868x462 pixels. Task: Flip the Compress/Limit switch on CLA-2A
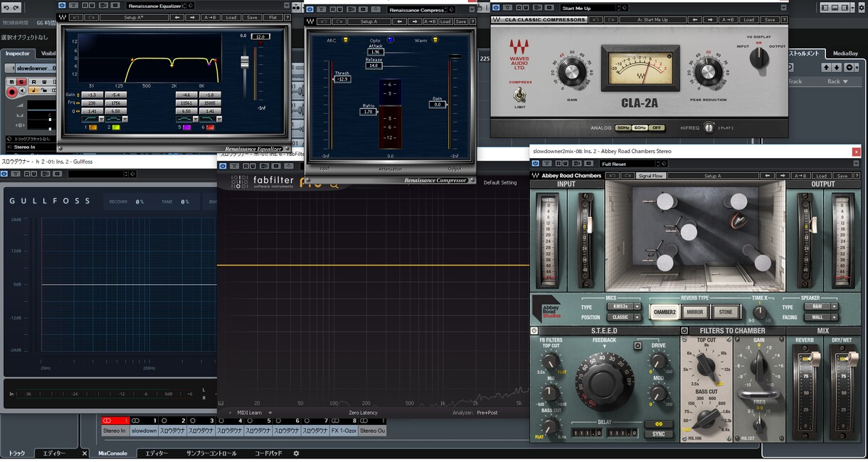tap(519, 93)
